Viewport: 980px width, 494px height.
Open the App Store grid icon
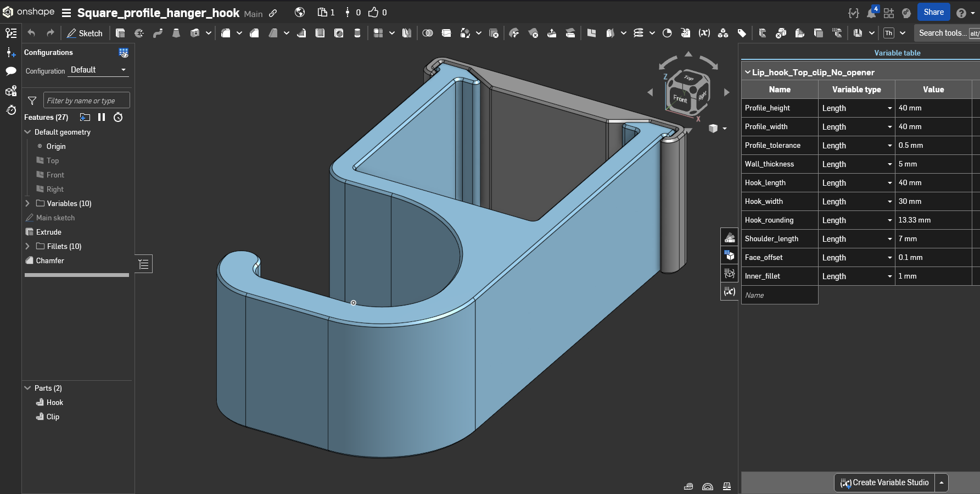(x=889, y=13)
